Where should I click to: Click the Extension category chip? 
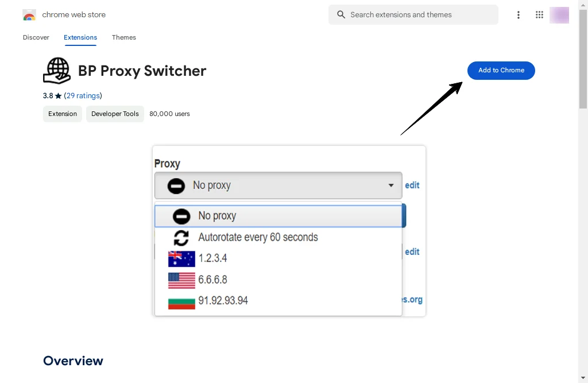click(x=63, y=114)
